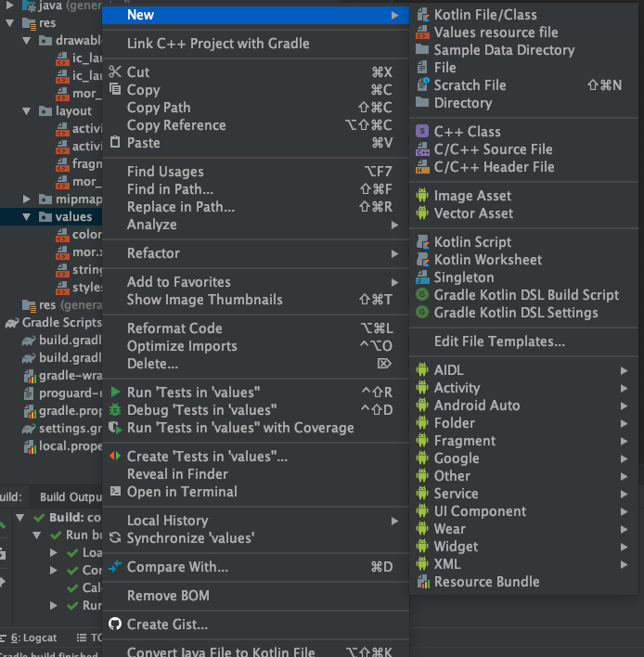Click the C++ Class icon
This screenshot has height=657, width=644.
[x=422, y=131]
